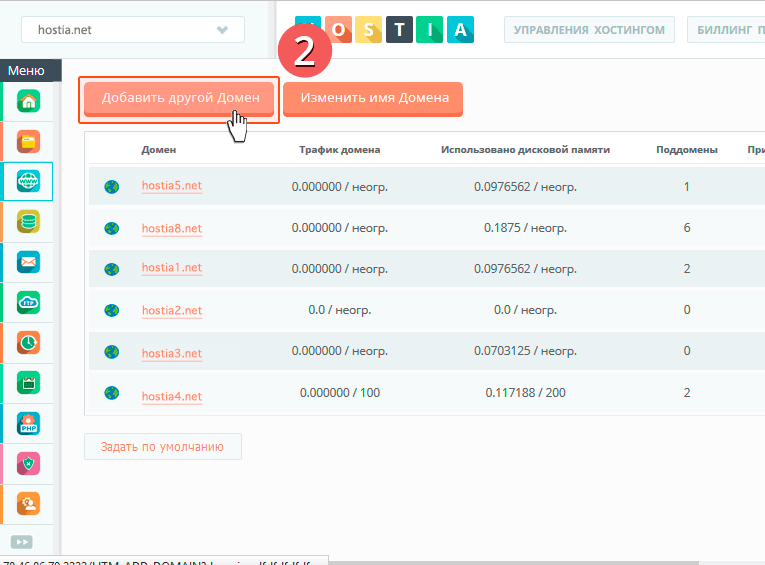
Task: Open the File Manager folder icon
Action: 28,141
